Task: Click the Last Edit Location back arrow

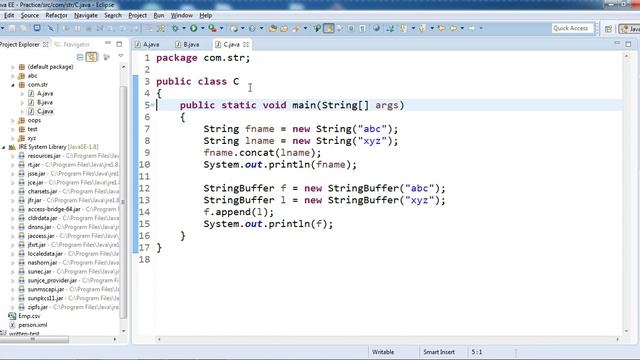Action: coord(442,28)
